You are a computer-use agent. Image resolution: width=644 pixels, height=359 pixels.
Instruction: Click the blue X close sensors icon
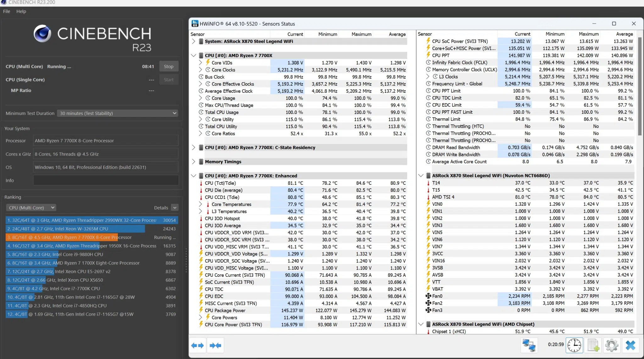[630, 345]
